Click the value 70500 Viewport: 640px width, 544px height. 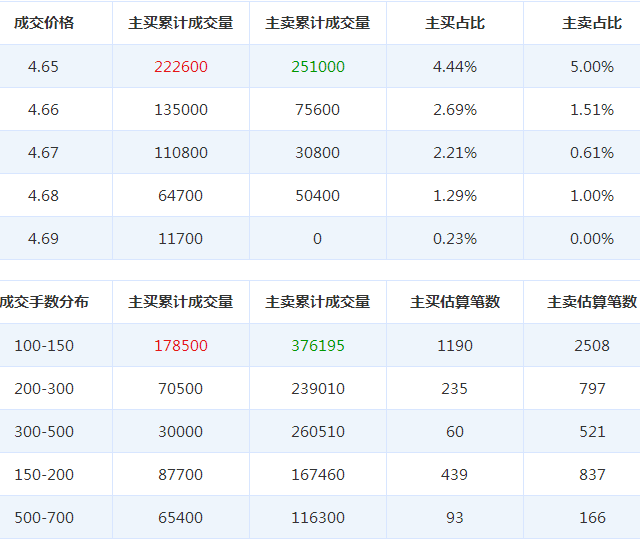(x=180, y=389)
